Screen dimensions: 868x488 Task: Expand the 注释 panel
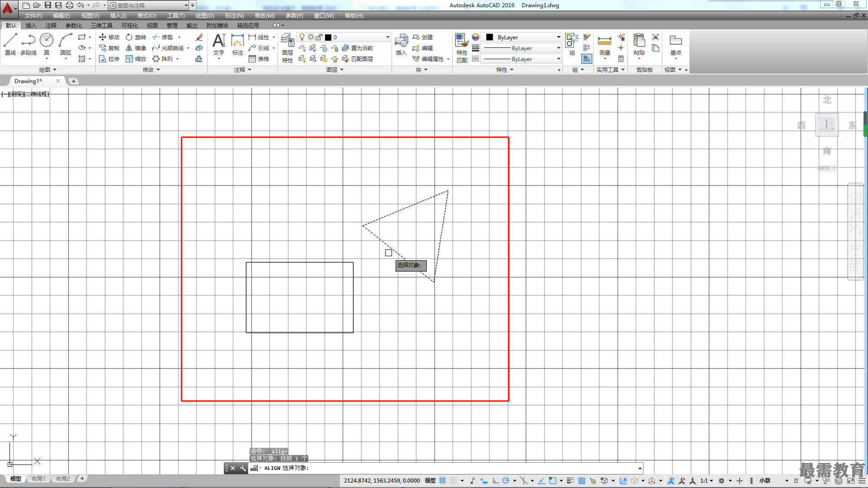tap(243, 70)
